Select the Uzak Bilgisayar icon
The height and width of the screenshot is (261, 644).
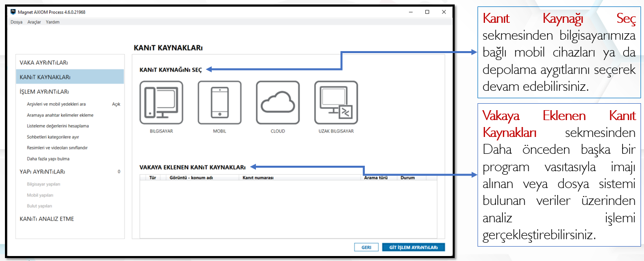(336, 102)
